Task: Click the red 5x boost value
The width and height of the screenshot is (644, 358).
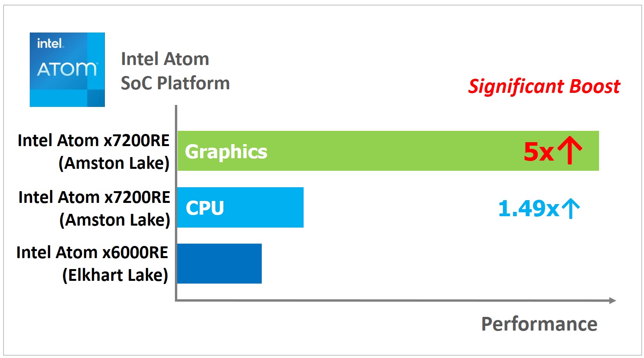Action: click(539, 152)
